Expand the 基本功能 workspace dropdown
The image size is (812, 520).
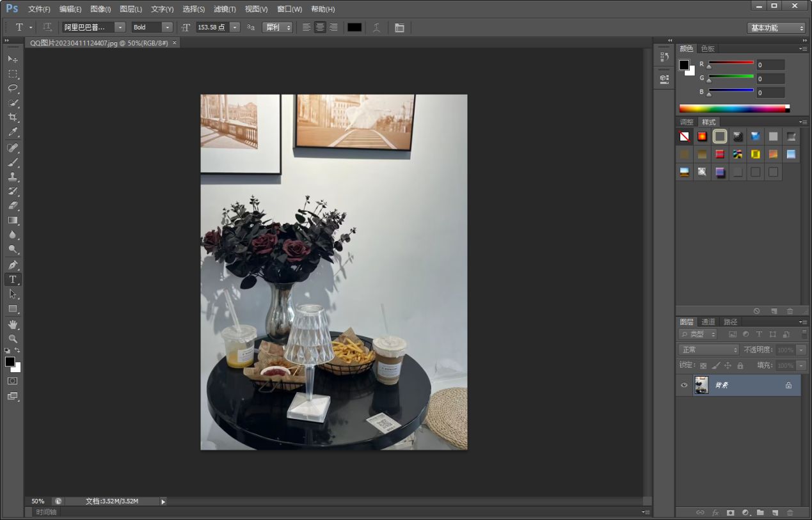click(776, 28)
